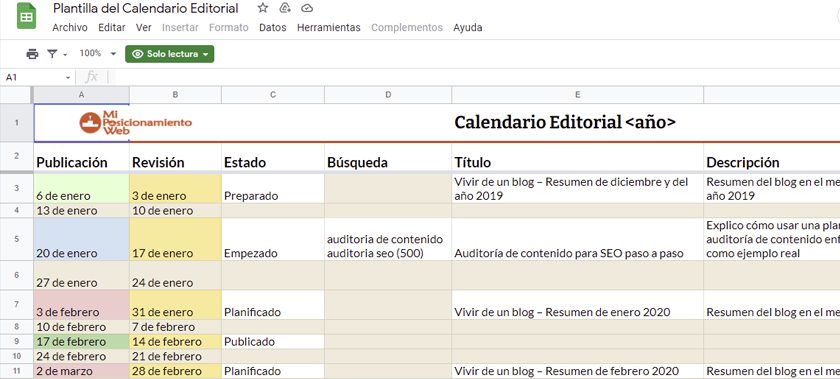Click the print icon in the toolbar

(x=32, y=54)
